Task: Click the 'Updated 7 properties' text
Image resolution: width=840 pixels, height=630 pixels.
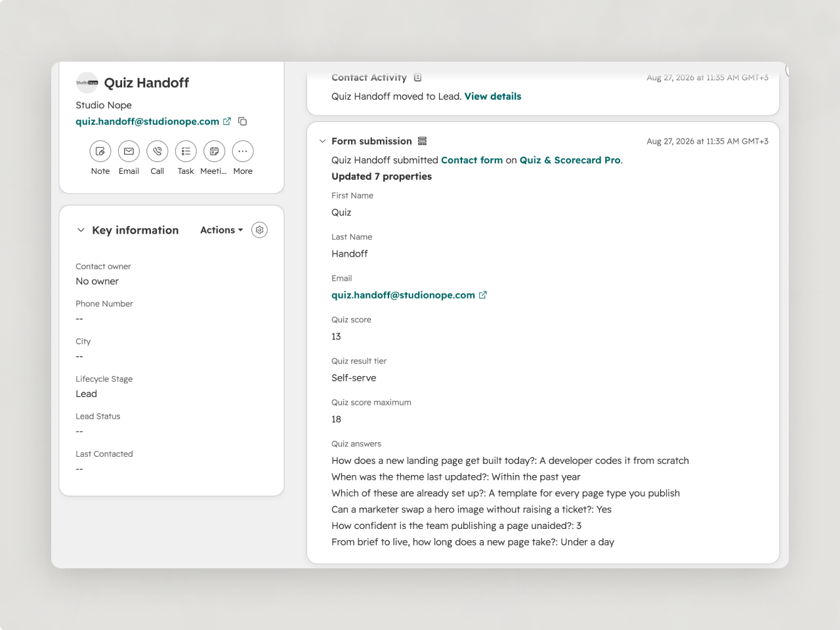Action: tap(381, 177)
